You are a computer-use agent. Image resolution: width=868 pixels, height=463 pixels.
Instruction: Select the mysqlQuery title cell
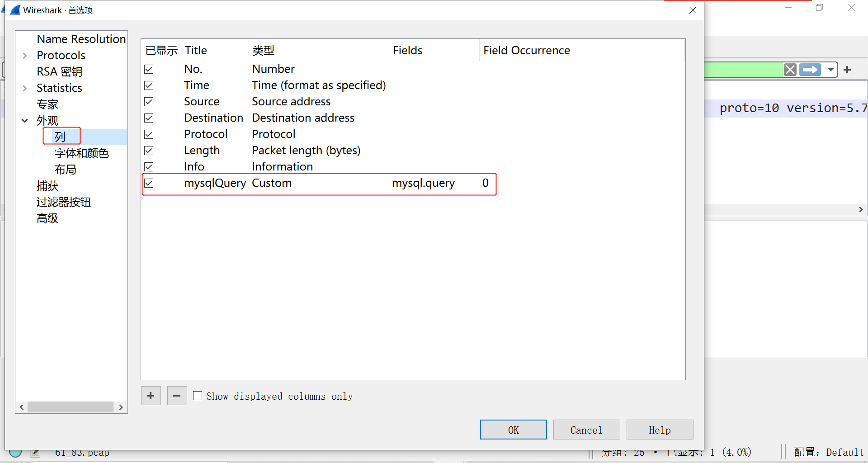(x=215, y=183)
